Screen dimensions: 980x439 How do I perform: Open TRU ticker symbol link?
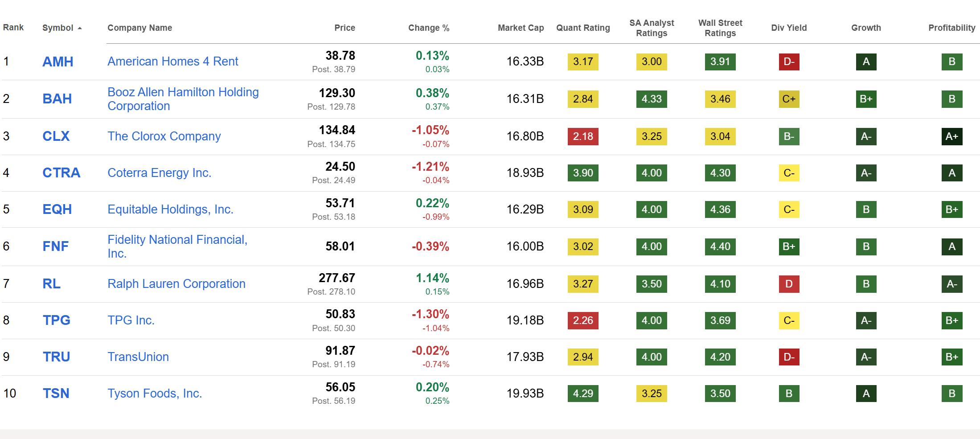pyautogui.click(x=57, y=357)
